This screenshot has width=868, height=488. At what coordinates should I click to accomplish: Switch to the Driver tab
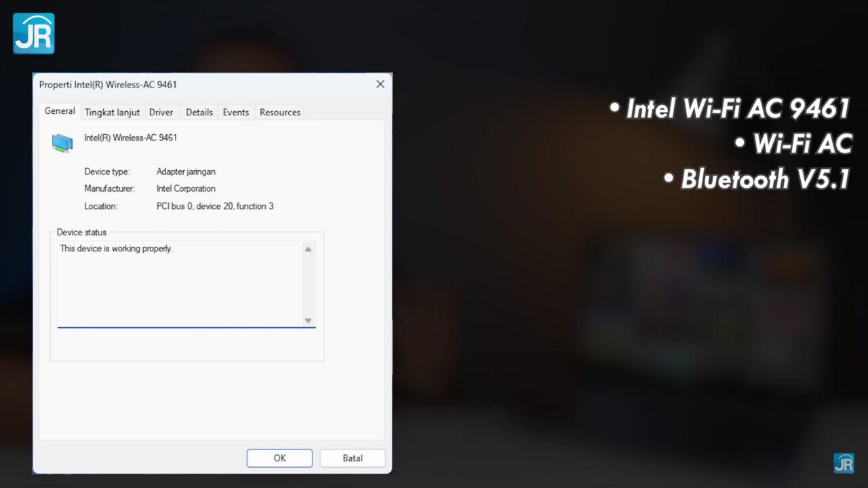[x=161, y=113]
